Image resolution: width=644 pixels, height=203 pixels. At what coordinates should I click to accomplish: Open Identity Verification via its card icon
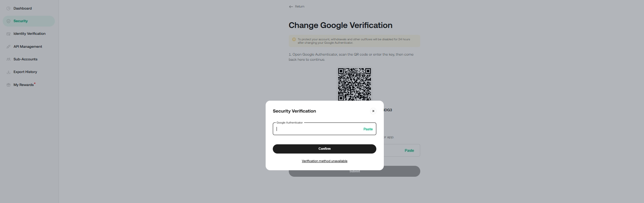click(9, 34)
